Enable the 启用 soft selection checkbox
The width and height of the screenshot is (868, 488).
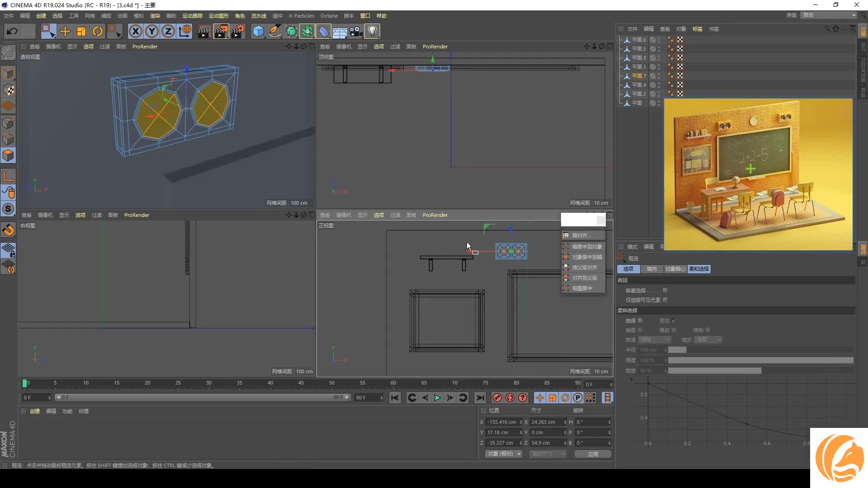click(x=640, y=320)
